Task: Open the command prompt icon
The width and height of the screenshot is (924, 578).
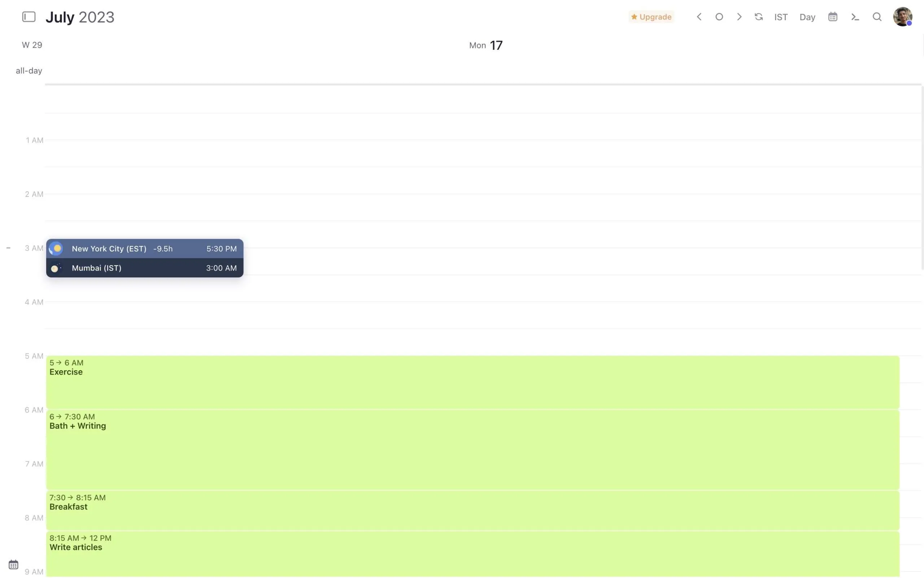Action: click(855, 17)
